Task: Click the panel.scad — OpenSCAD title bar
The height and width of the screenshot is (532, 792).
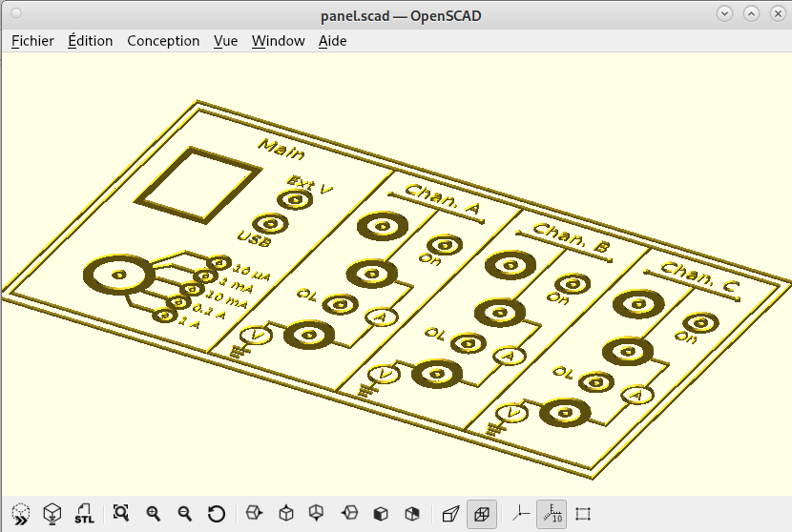Action: pos(401,16)
